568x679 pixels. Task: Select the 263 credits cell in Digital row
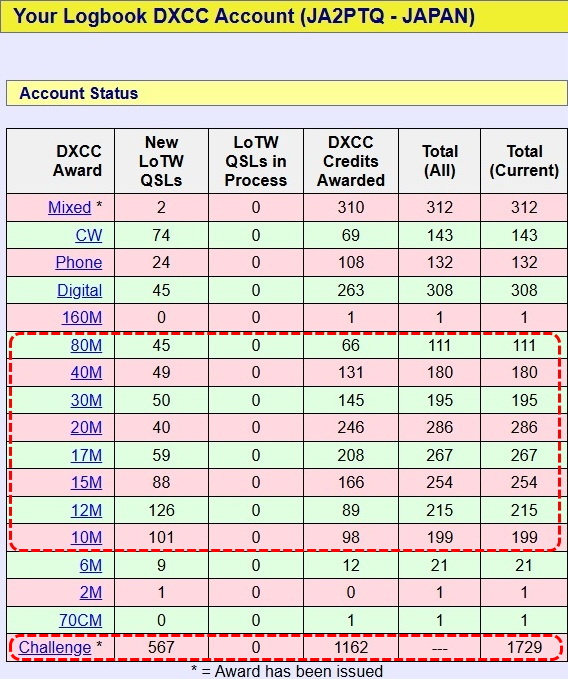point(351,290)
